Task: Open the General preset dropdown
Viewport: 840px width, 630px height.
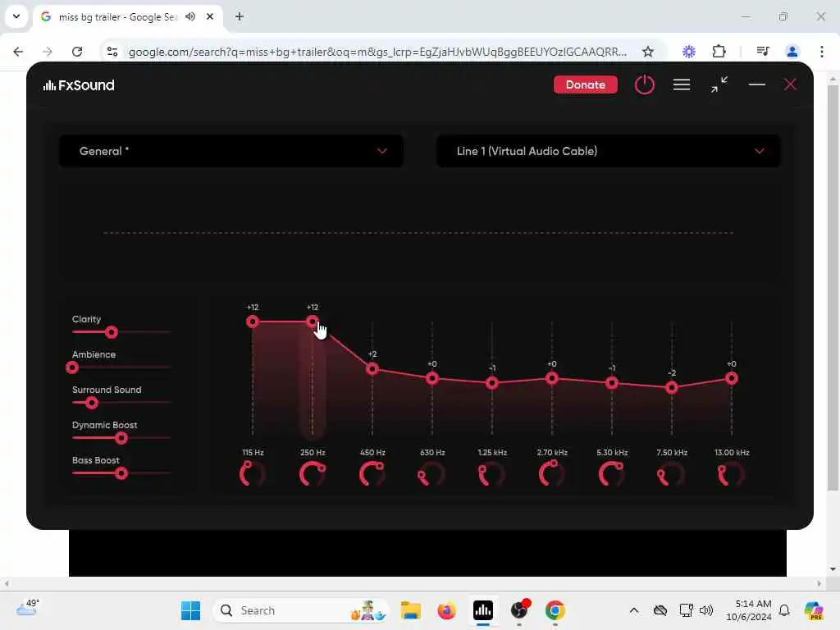Action: [x=231, y=151]
